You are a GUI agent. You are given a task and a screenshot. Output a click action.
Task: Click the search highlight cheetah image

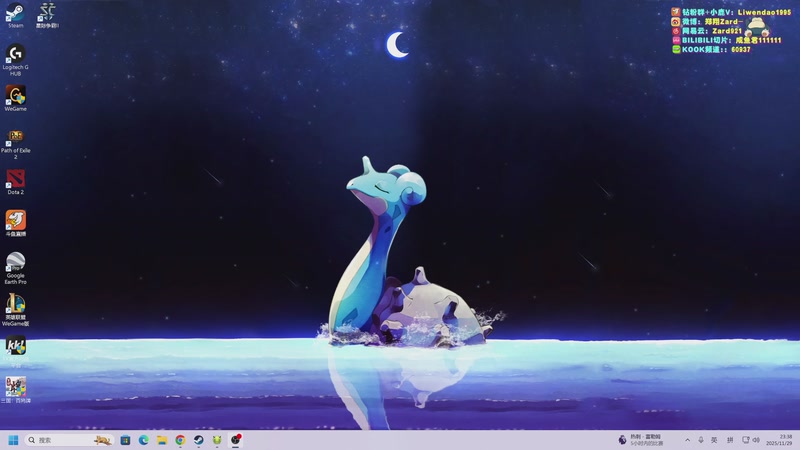click(x=102, y=440)
